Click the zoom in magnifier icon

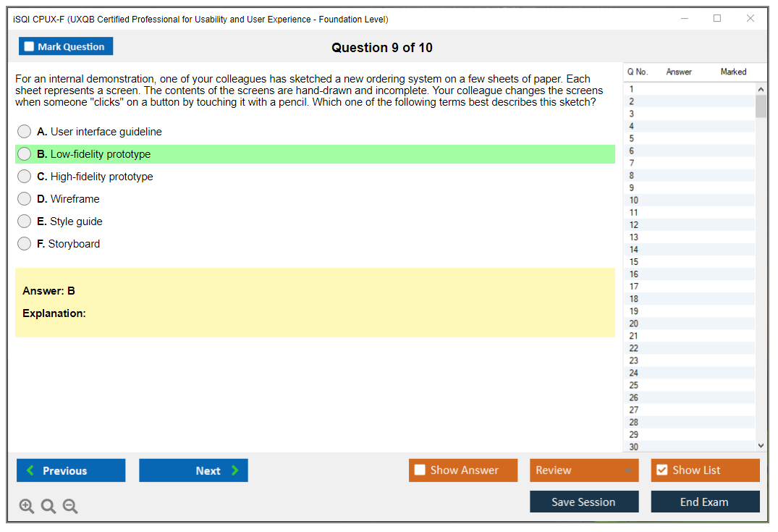(x=27, y=507)
